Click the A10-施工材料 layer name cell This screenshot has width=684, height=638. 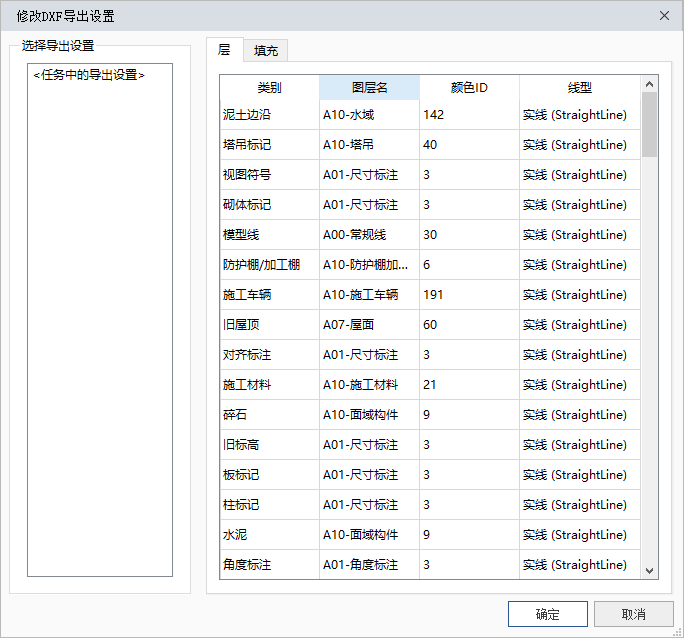[369, 385]
